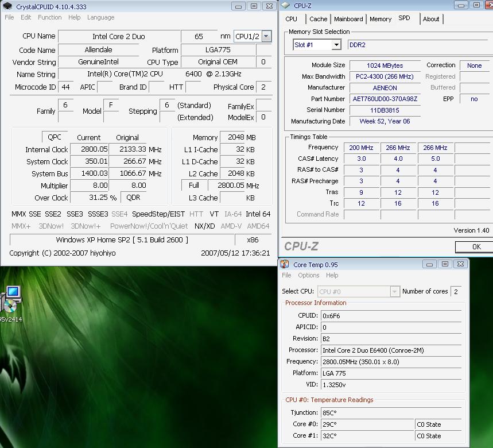The width and height of the screenshot is (493, 448).
Task: Click the CPU-Z title bar app icon
Action: 285,6
